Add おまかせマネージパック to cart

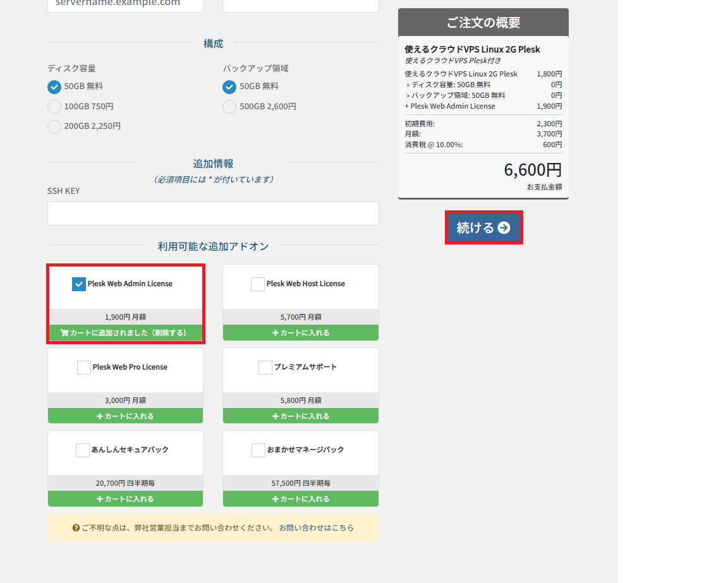(x=301, y=499)
